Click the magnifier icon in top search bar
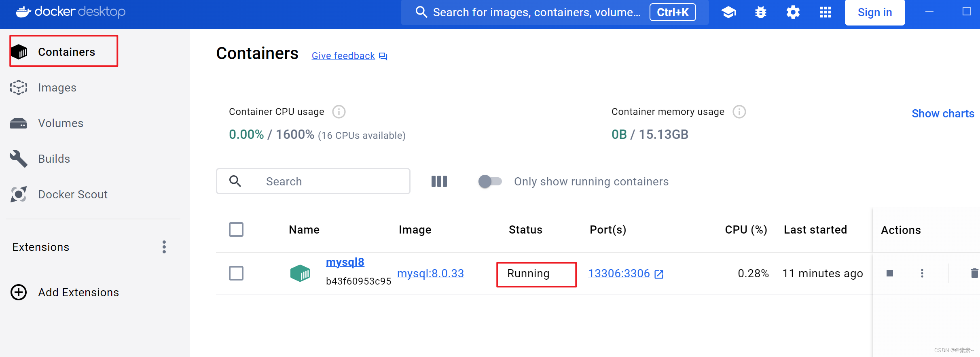 point(421,12)
